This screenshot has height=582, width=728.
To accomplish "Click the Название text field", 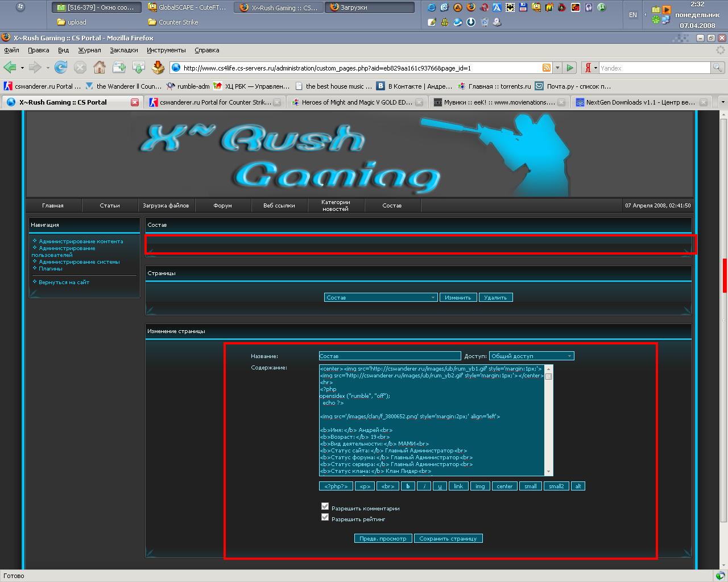I will [x=390, y=356].
